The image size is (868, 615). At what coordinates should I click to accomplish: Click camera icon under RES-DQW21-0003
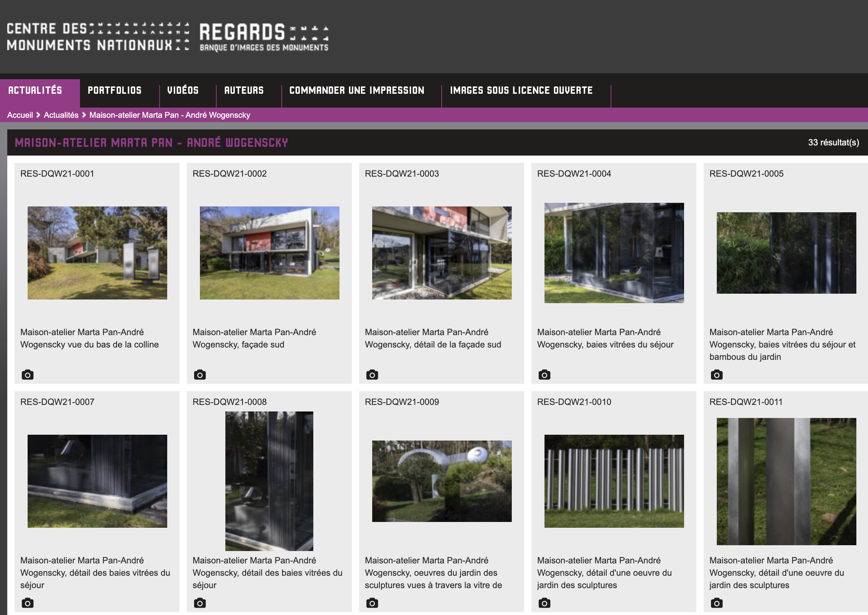pos(372,375)
